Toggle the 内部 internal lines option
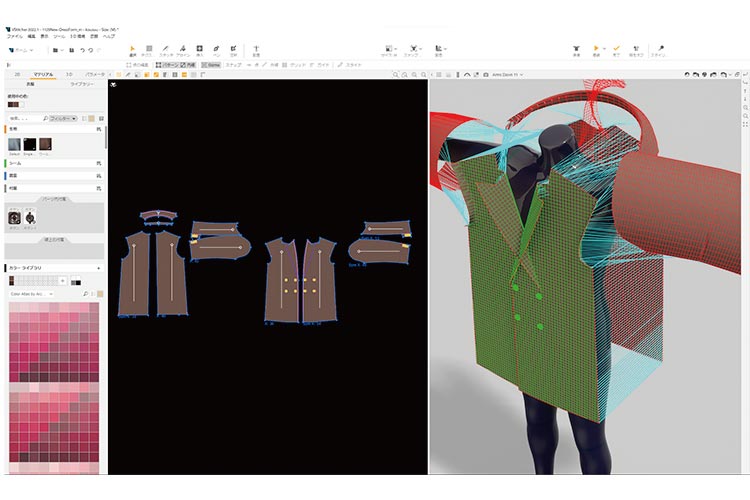 click(x=188, y=64)
